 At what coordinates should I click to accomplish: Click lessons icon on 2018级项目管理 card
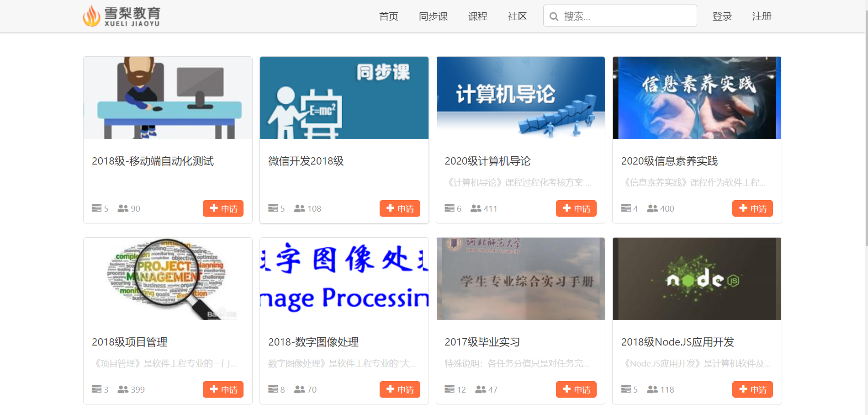[96, 389]
